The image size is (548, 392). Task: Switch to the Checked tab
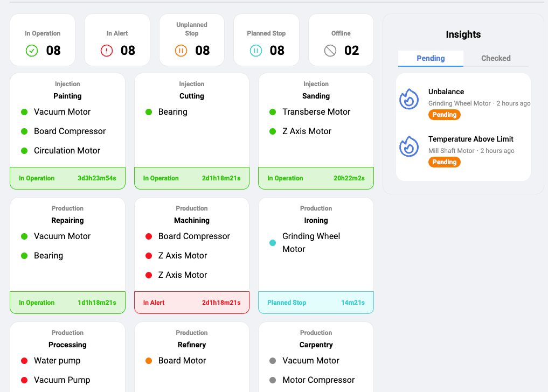495,58
